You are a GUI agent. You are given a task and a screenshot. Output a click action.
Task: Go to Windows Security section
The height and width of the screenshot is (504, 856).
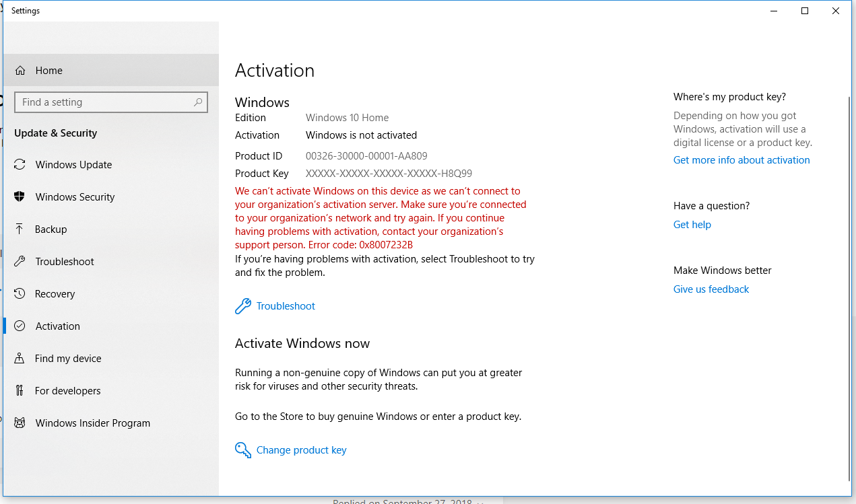[111, 197]
